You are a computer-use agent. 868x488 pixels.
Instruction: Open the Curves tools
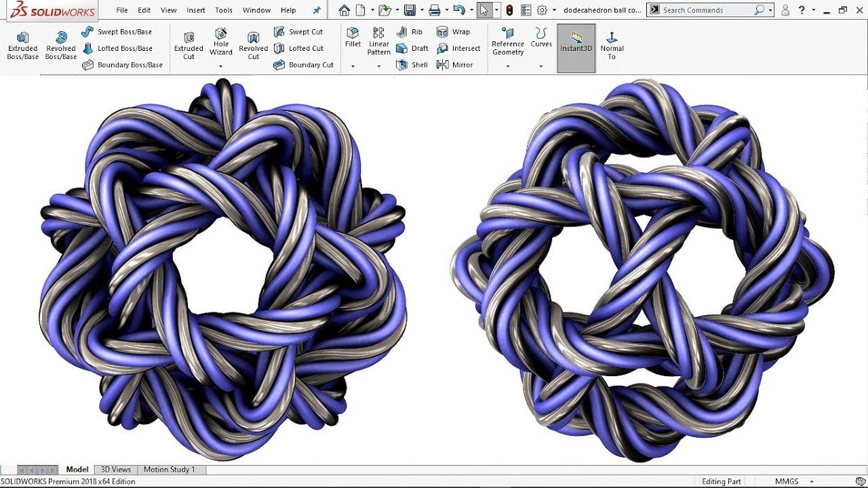tap(541, 38)
